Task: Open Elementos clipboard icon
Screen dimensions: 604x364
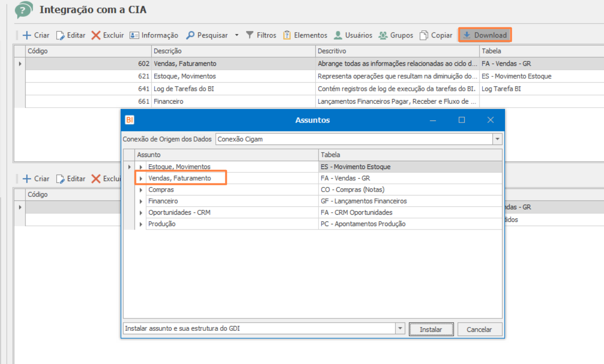Action: click(x=287, y=35)
